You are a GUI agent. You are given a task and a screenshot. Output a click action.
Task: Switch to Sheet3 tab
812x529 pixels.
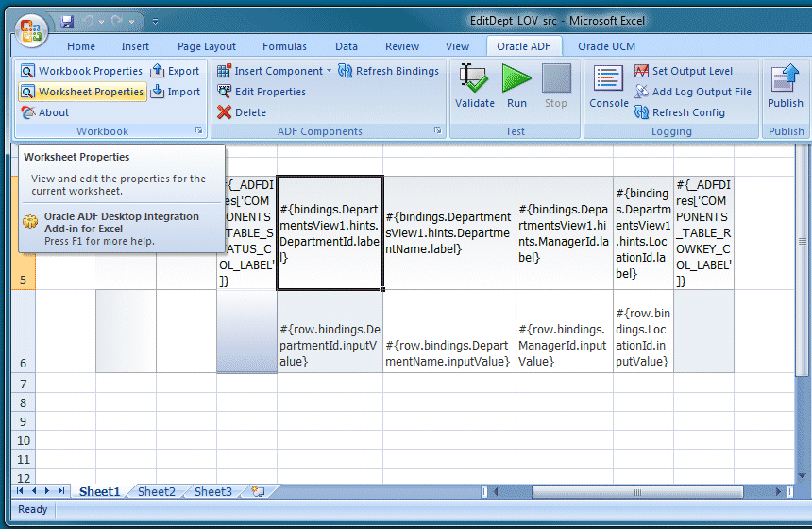tap(212, 491)
